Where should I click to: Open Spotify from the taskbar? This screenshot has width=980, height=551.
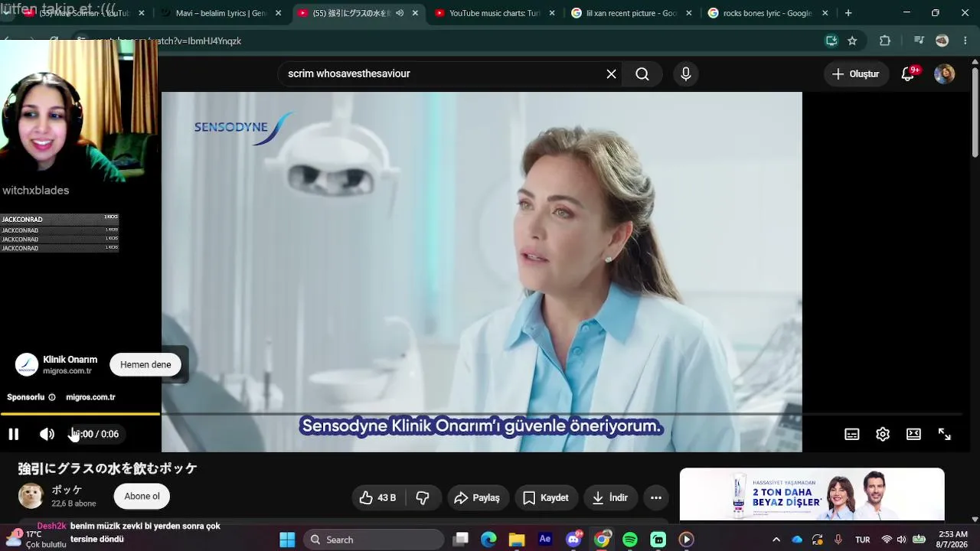pos(630,540)
